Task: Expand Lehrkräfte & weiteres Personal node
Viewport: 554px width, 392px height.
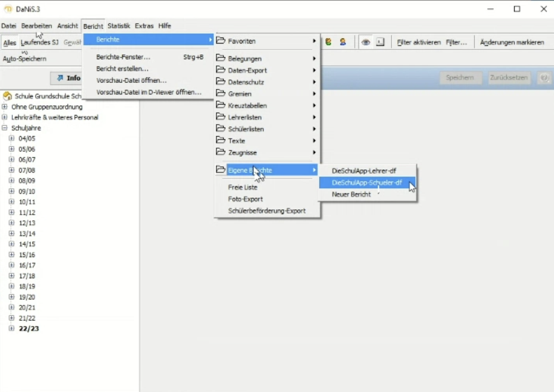Action: [x=5, y=117]
